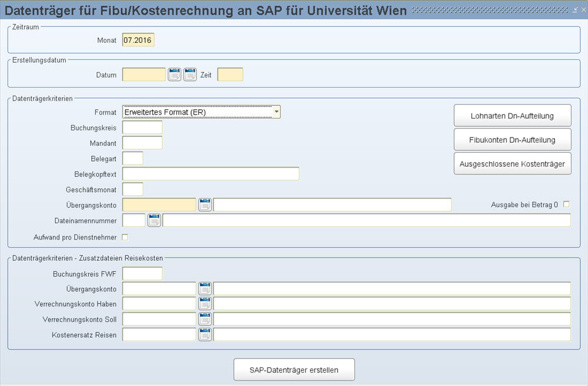Screen dimensions: 588x386
Task: Select the Zeit input field
Action: tap(230, 75)
